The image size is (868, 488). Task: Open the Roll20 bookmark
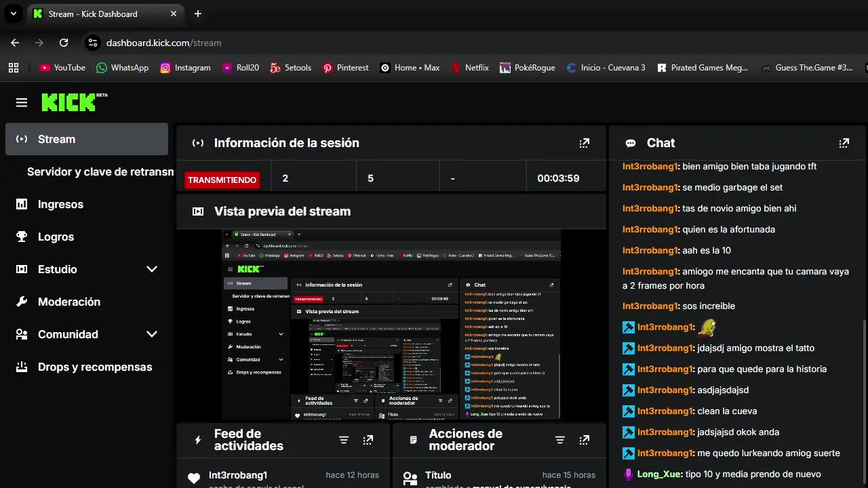pos(241,68)
